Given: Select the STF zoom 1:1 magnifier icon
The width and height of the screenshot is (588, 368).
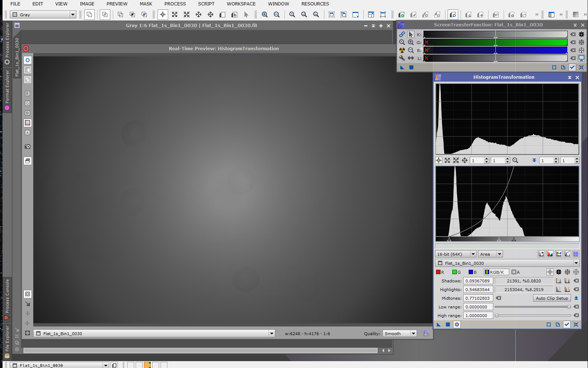Looking at the screenshot, I should 402,42.
